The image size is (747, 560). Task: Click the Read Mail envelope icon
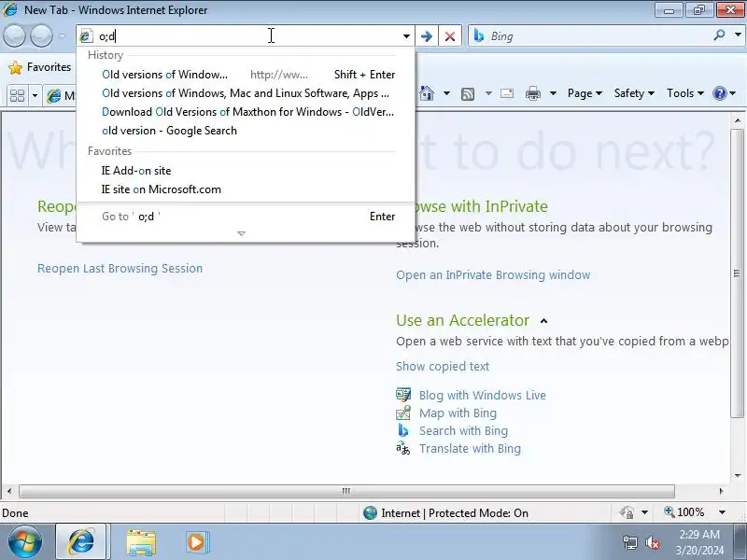pyautogui.click(x=507, y=93)
